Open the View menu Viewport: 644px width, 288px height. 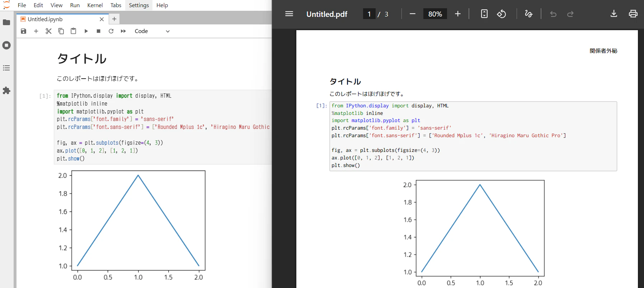click(x=56, y=5)
